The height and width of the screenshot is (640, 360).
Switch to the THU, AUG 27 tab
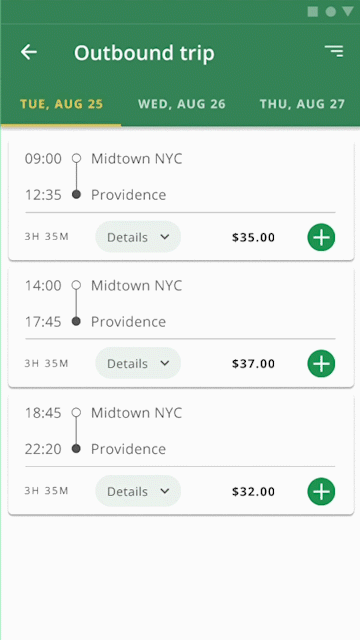coord(302,104)
